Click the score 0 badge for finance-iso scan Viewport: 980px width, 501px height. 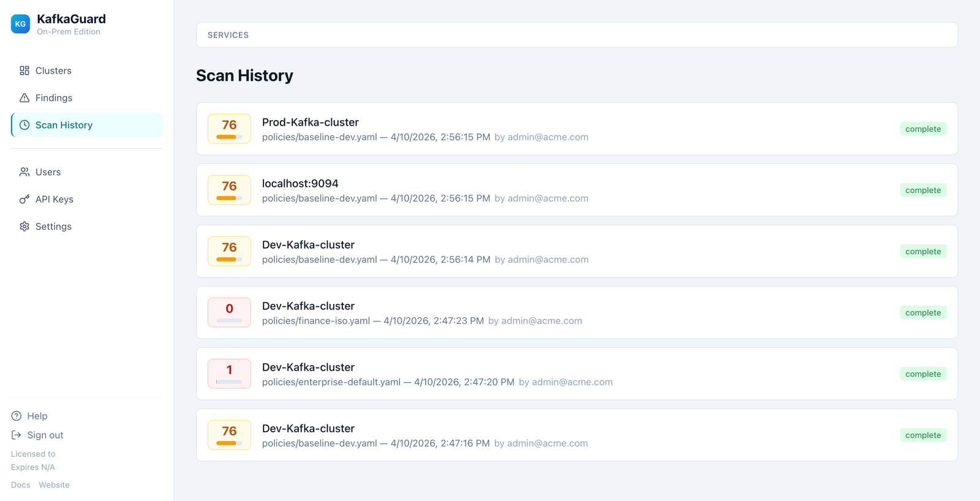point(229,312)
